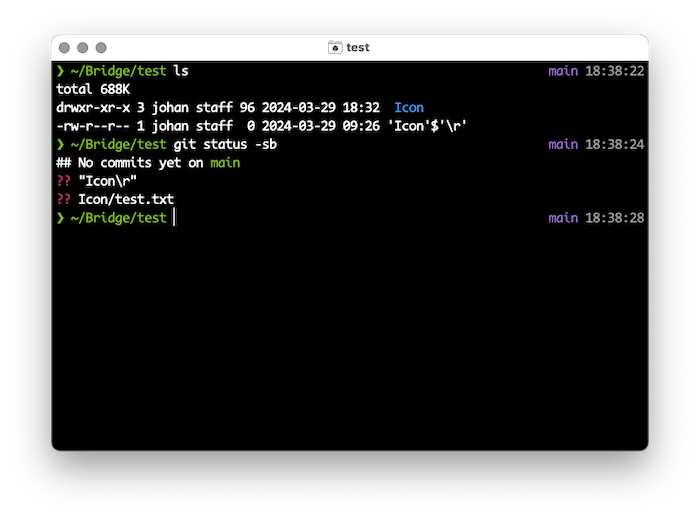This screenshot has height=519, width=700.
Task: Click purple 'main' next to 18:38:24
Action: coord(563,144)
